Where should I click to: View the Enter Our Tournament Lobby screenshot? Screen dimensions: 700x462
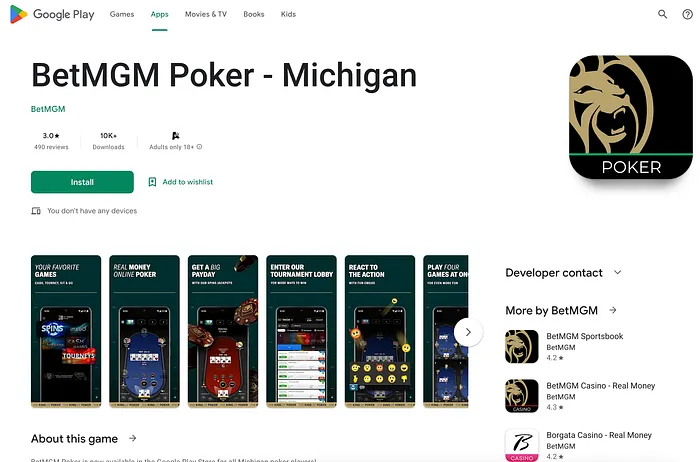coord(301,331)
